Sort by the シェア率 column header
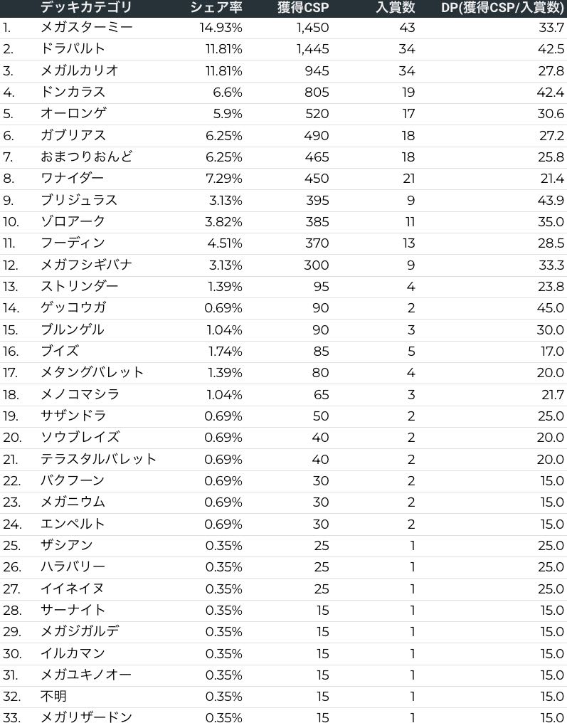 coord(216,8)
